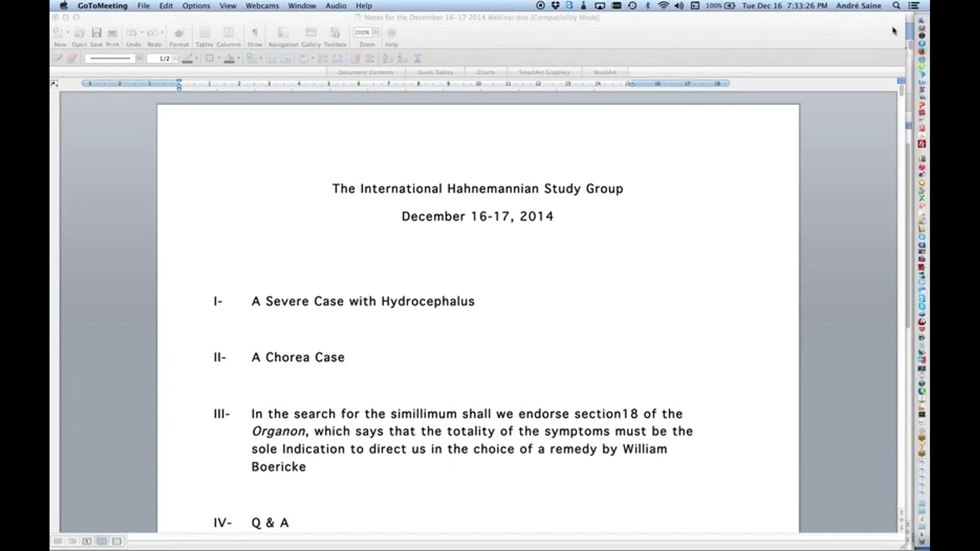Click the AutoSum sigma icon
Viewport: 980px width, 551px height.
click(418, 58)
